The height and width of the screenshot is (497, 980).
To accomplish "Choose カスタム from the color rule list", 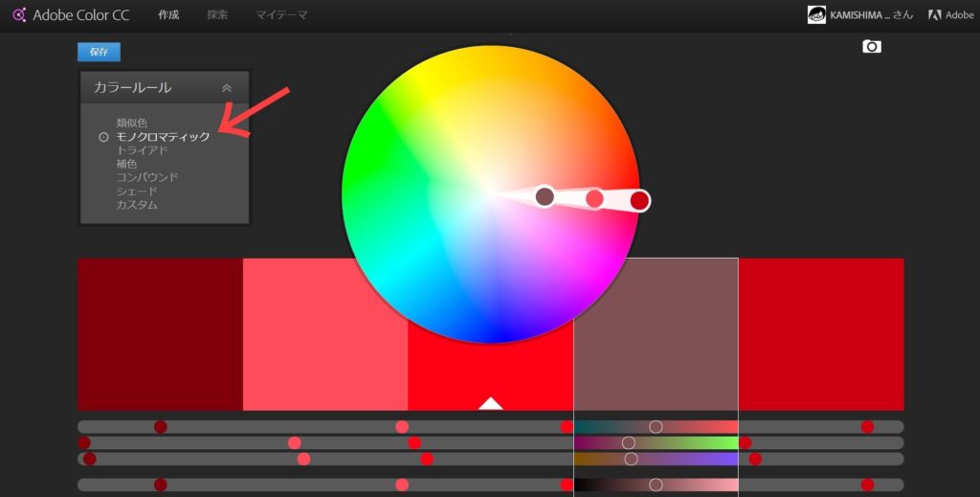I will [137, 205].
